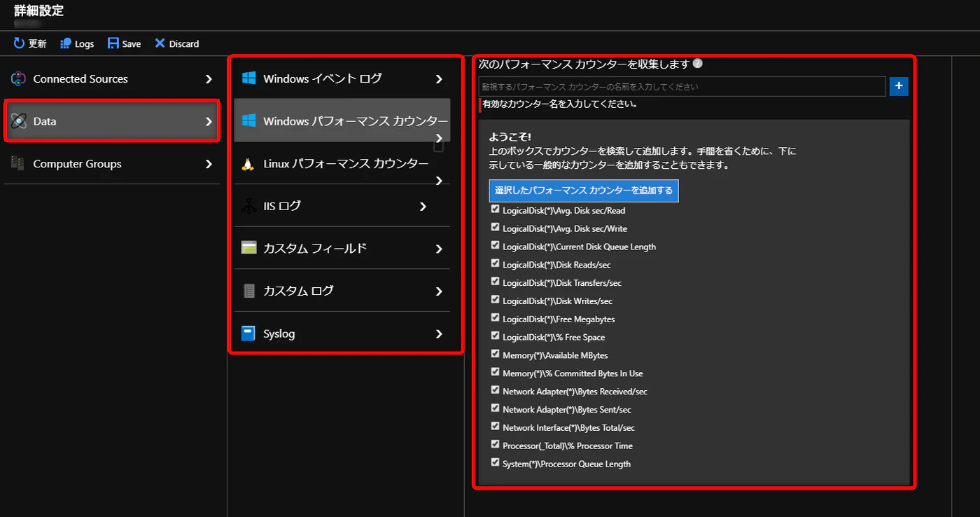
Task: Click the Data atom icon
Action: tap(19, 121)
